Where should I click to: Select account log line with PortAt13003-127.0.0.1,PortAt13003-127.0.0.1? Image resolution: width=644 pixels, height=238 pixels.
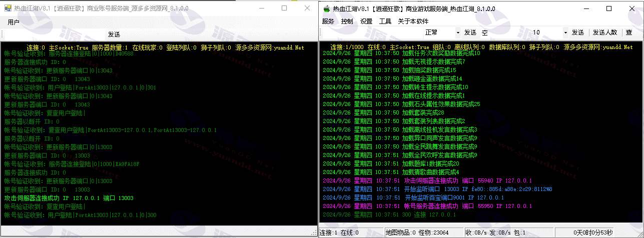[111, 130]
